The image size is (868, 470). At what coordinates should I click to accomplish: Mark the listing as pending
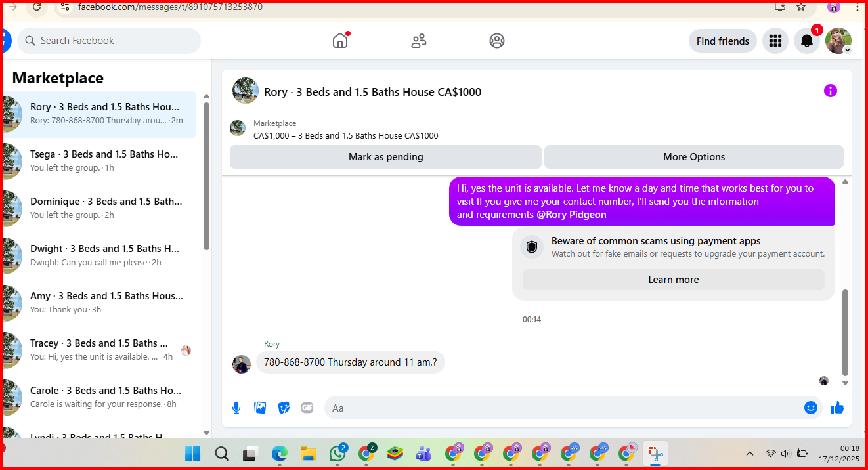click(385, 157)
